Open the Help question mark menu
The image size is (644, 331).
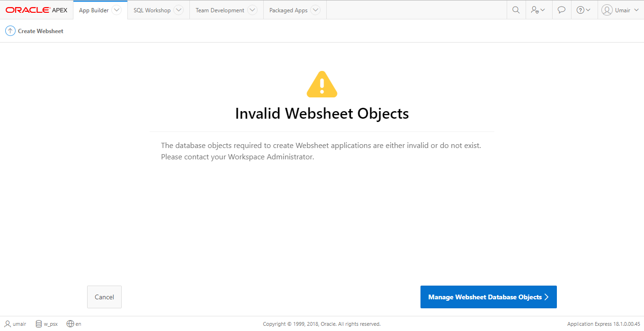584,10
